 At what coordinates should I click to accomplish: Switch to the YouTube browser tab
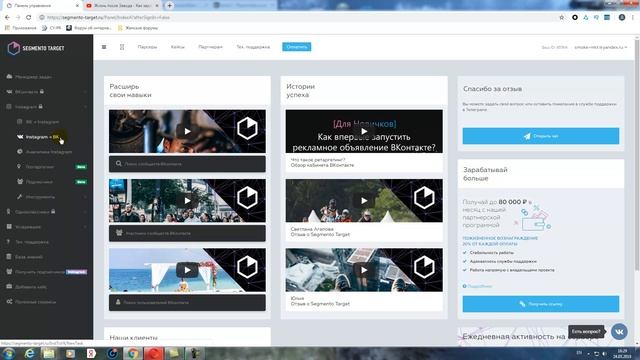(122, 6)
